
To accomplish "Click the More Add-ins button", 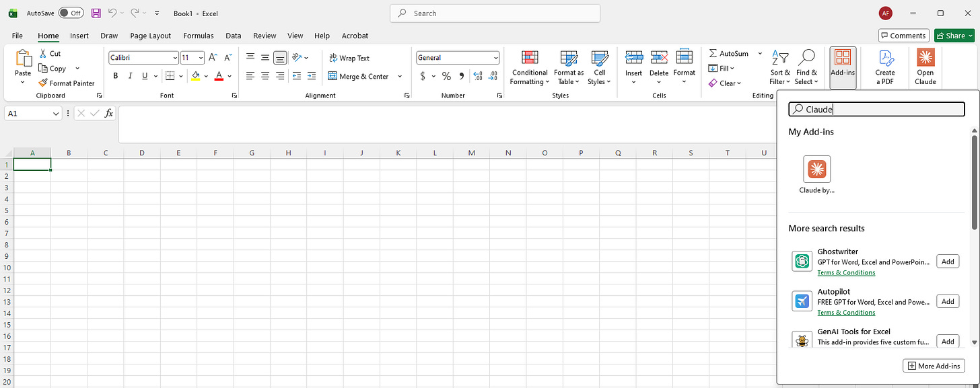I will click(934, 366).
